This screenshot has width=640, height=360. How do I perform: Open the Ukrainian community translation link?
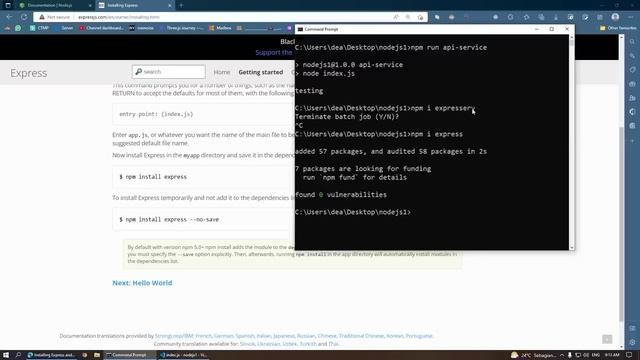pyautogui.click(x=269, y=344)
